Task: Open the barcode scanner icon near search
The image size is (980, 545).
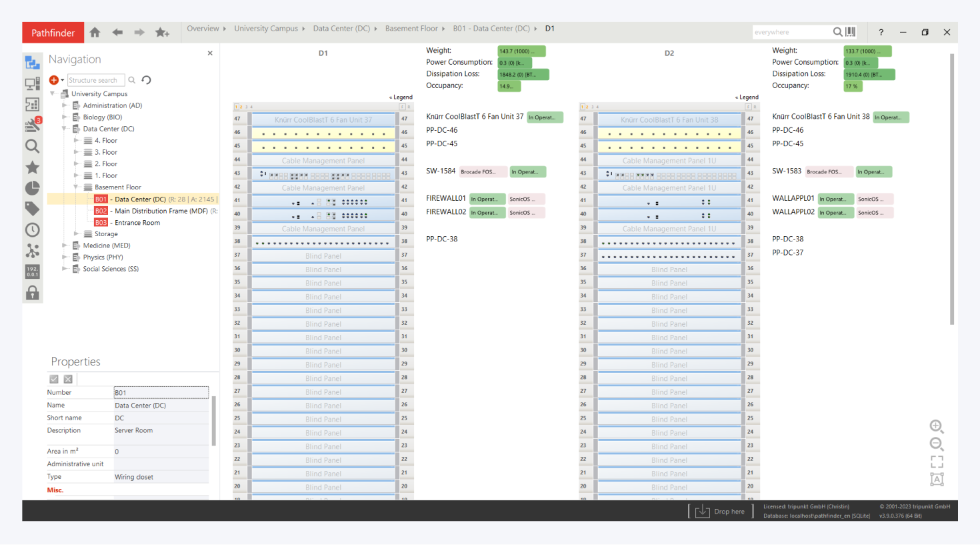Action: pos(851,32)
